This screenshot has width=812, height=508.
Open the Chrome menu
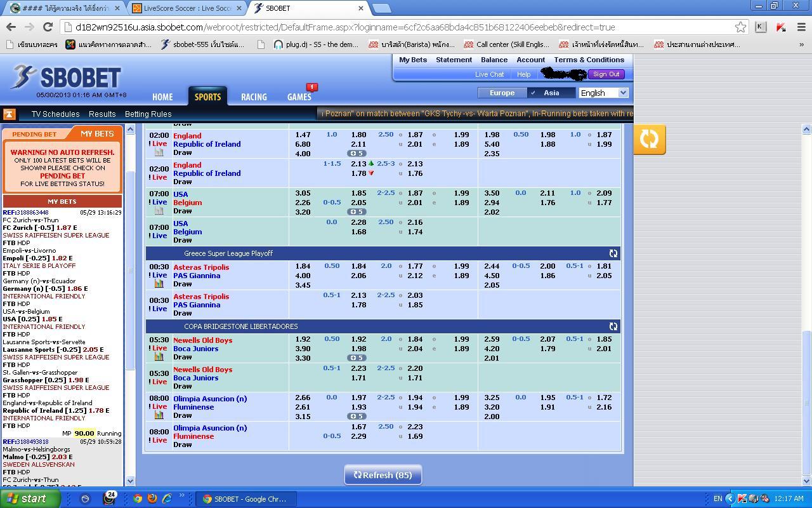pos(801,27)
